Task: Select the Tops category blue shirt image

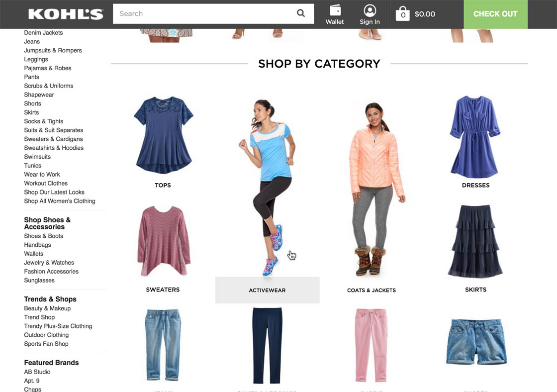Action: tap(163, 135)
